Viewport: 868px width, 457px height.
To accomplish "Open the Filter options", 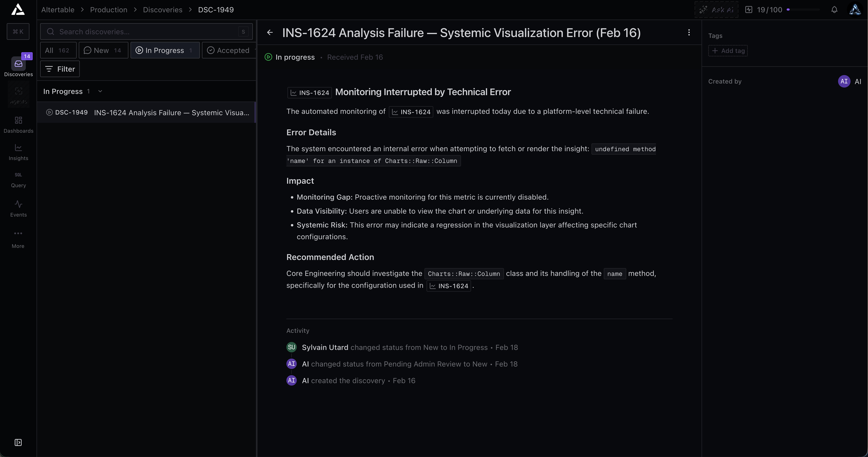I will pyautogui.click(x=60, y=69).
